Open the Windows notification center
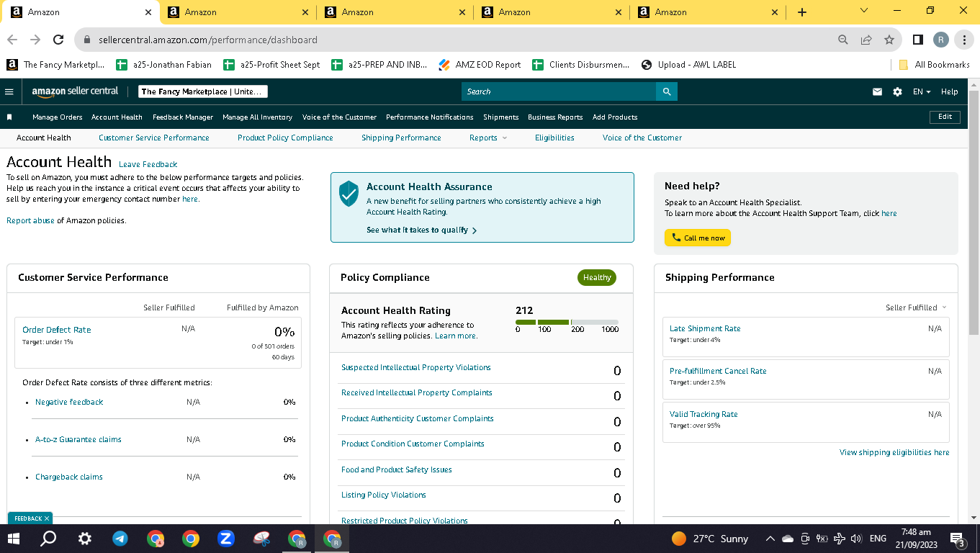The height and width of the screenshot is (553, 980). [958, 539]
